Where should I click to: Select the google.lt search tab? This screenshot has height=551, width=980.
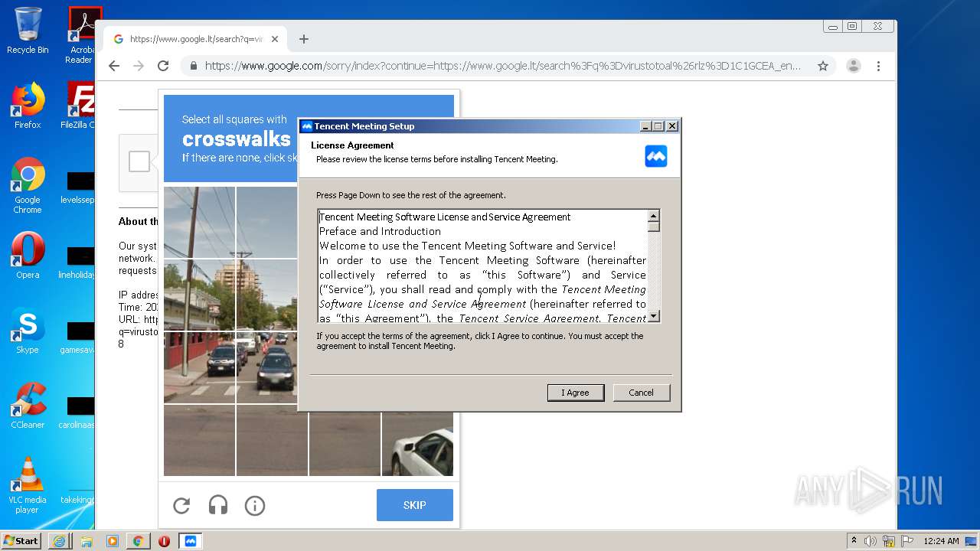tap(195, 39)
